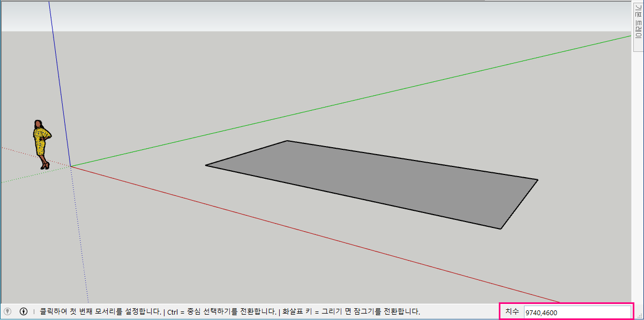
Task: Click the status text '화살표 키 = 그리기 면 잠그기를 전환합니다'
Action: pyautogui.click(x=351, y=311)
